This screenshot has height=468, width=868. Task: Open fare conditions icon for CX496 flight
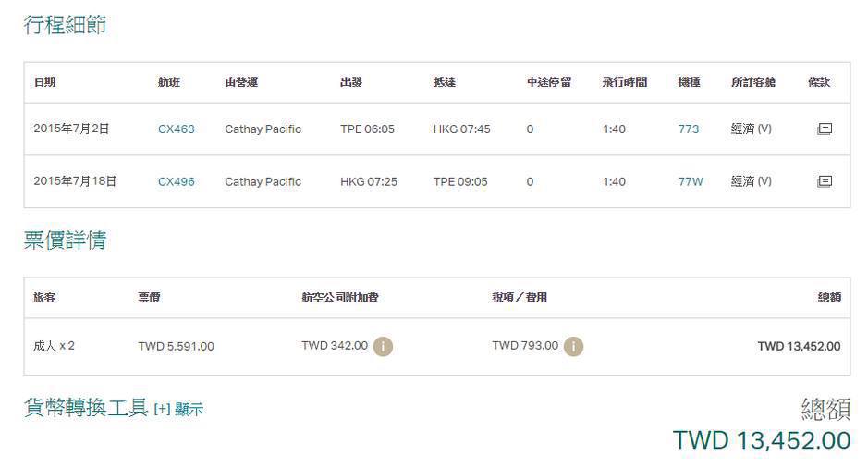[825, 181]
